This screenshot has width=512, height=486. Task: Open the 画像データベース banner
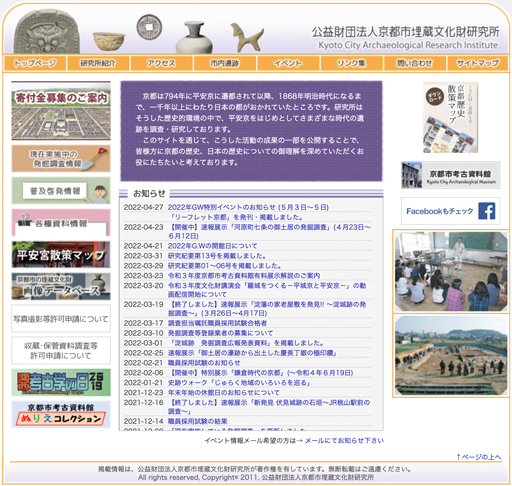click(x=61, y=287)
